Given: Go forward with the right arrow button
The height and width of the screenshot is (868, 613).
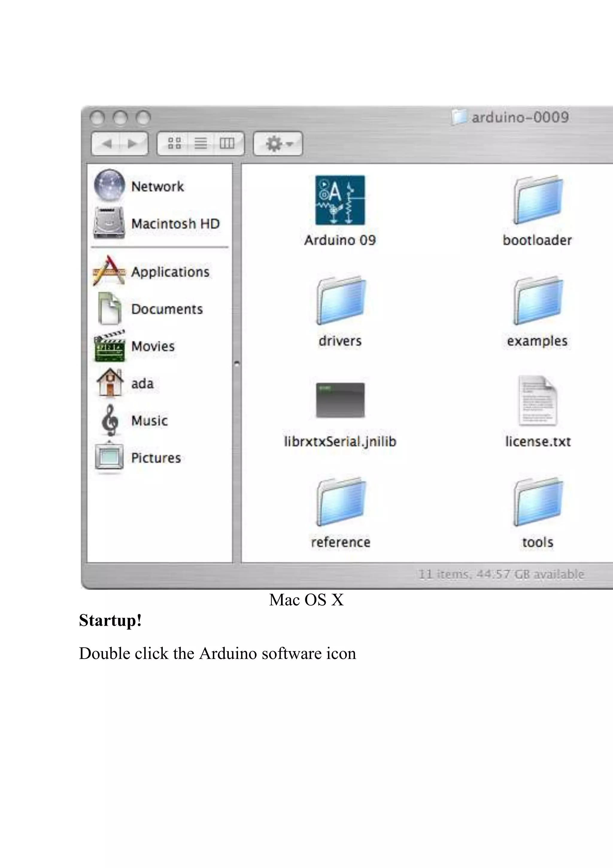Looking at the screenshot, I should pos(133,144).
